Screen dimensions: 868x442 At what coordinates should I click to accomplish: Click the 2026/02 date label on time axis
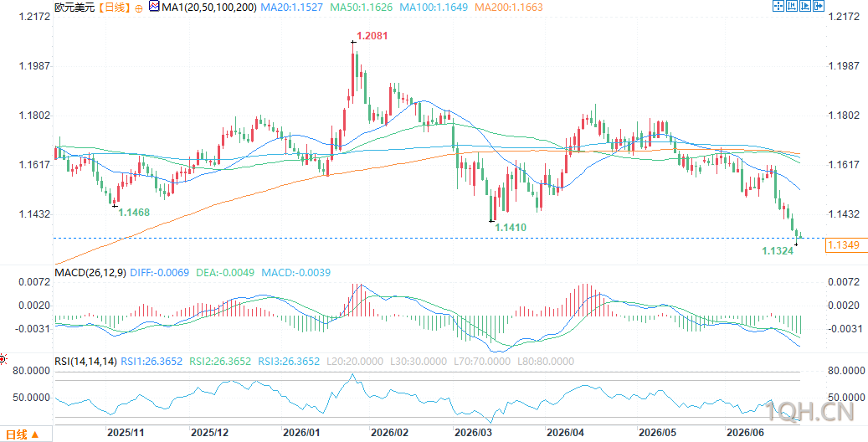coord(388,431)
